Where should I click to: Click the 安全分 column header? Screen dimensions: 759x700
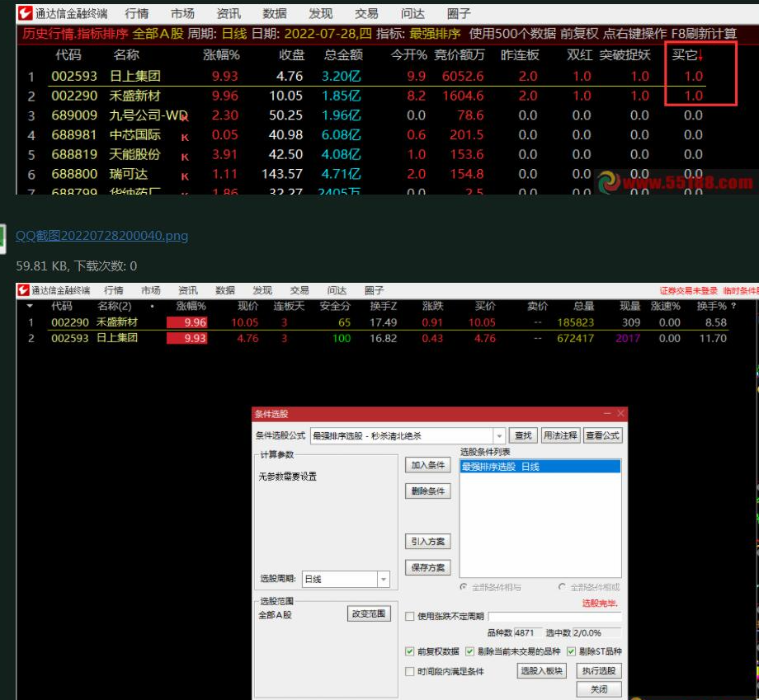coord(335,306)
